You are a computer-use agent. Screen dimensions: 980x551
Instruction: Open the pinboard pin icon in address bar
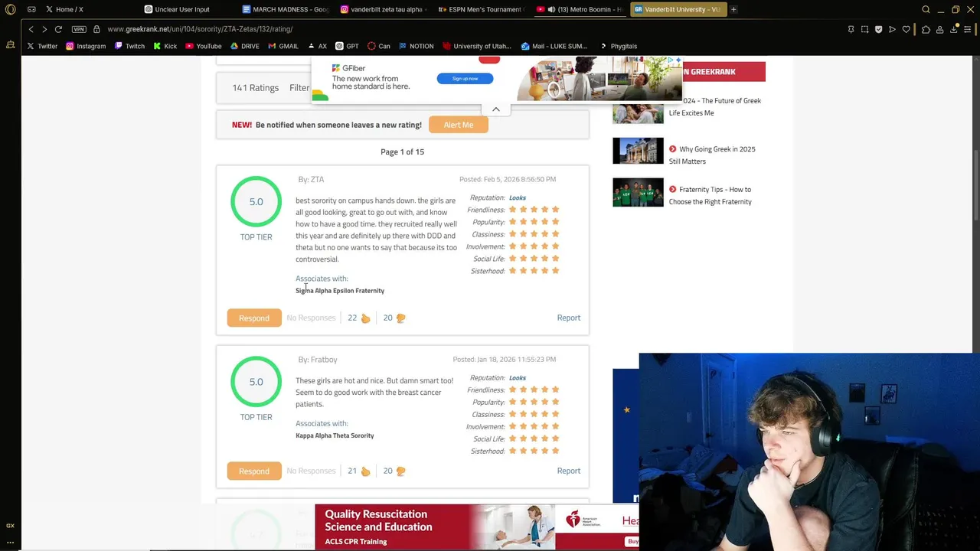pyautogui.click(x=851, y=29)
